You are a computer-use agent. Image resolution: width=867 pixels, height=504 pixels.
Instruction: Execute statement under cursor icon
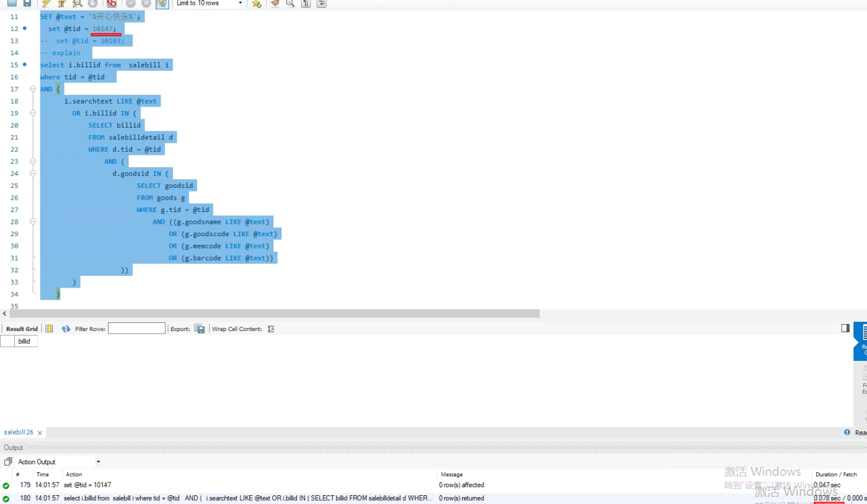tap(61, 3)
